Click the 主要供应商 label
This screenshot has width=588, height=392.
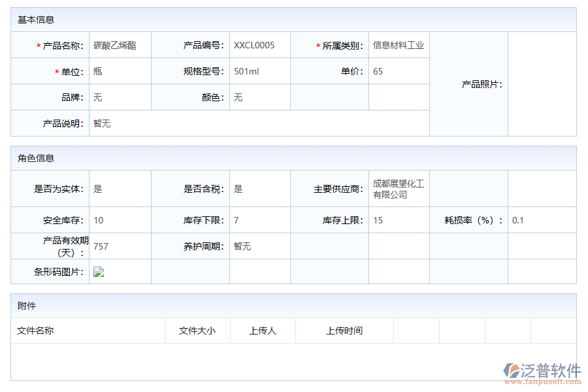click(338, 189)
